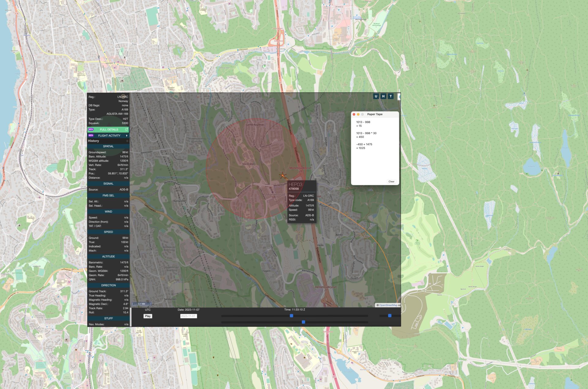Toggle the H map button
588x389 pixels.
(x=383, y=96)
